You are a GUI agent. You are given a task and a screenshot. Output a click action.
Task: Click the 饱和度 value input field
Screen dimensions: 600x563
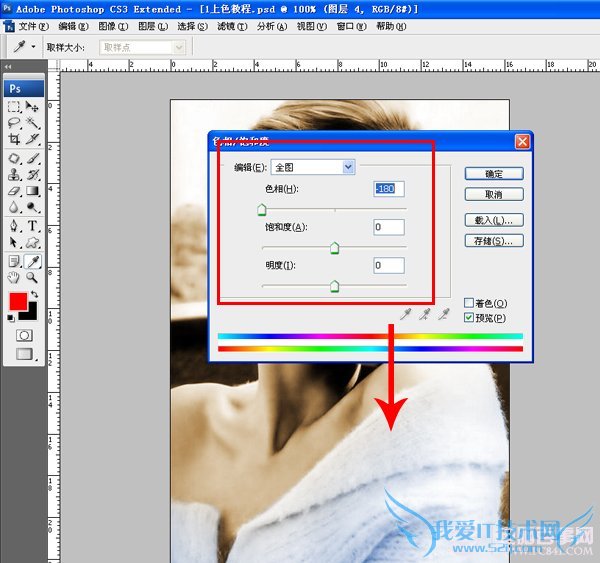click(389, 227)
